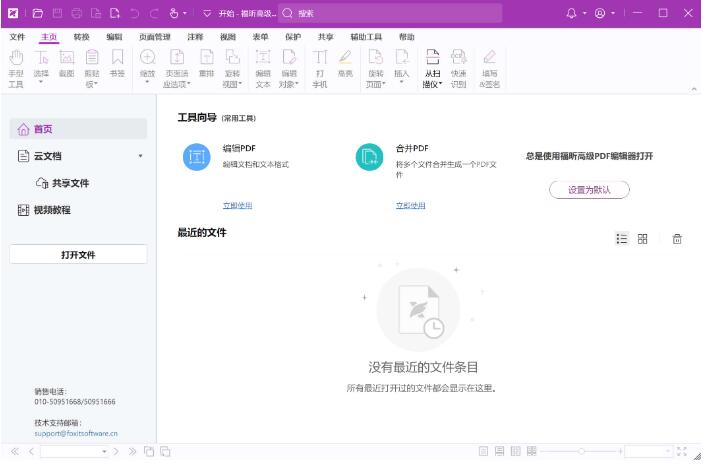703x464 pixels.
Task: Click the Insert (插入) pages icon
Action: pyautogui.click(x=402, y=58)
